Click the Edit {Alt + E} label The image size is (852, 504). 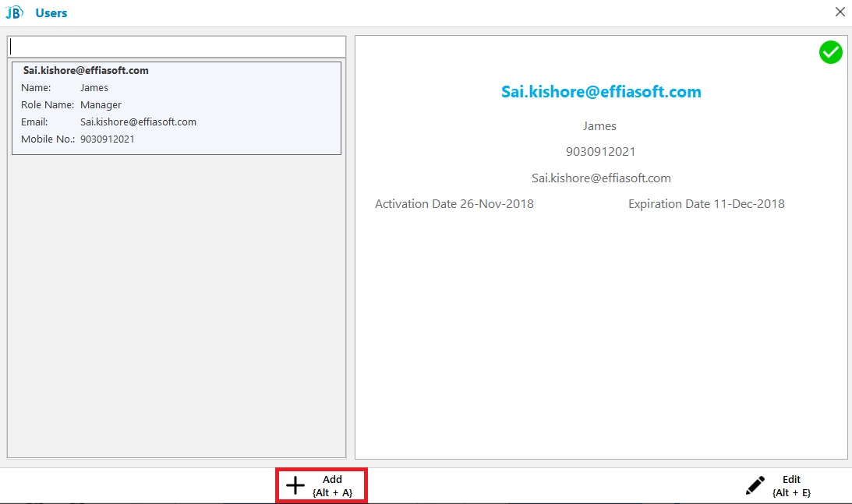pos(791,486)
